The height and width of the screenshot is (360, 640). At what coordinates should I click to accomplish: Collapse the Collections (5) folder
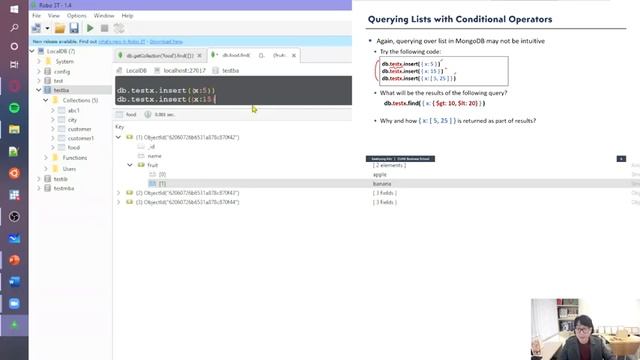pyautogui.click(x=46, y=100)
